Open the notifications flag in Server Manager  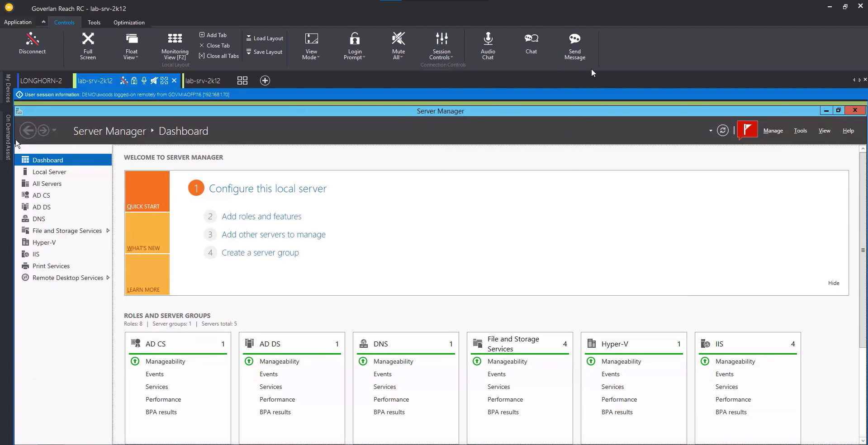point(747,130)
